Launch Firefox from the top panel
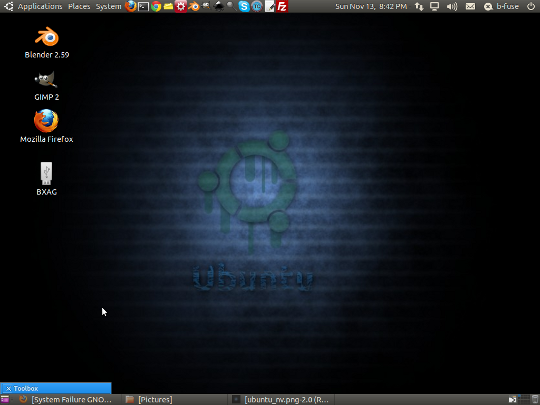The width and height of the screenshot is (540, 405). coord(131,6)
